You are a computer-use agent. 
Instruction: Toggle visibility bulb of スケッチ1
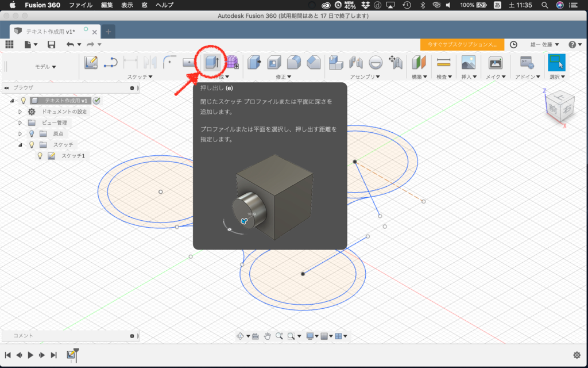[40, 156]
